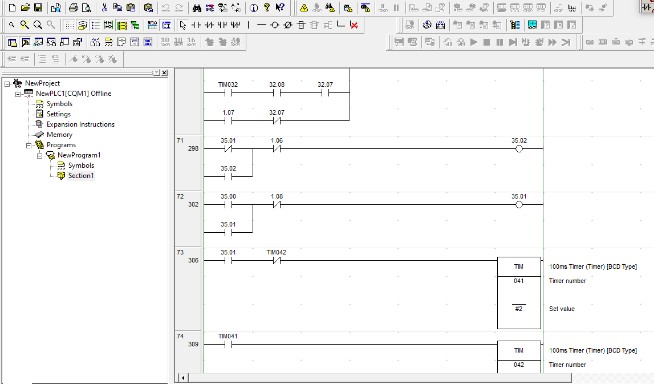Zoom in with the yellow magnifier icon
The height and width of the screenshot is (384, 654).
point(25,25)
